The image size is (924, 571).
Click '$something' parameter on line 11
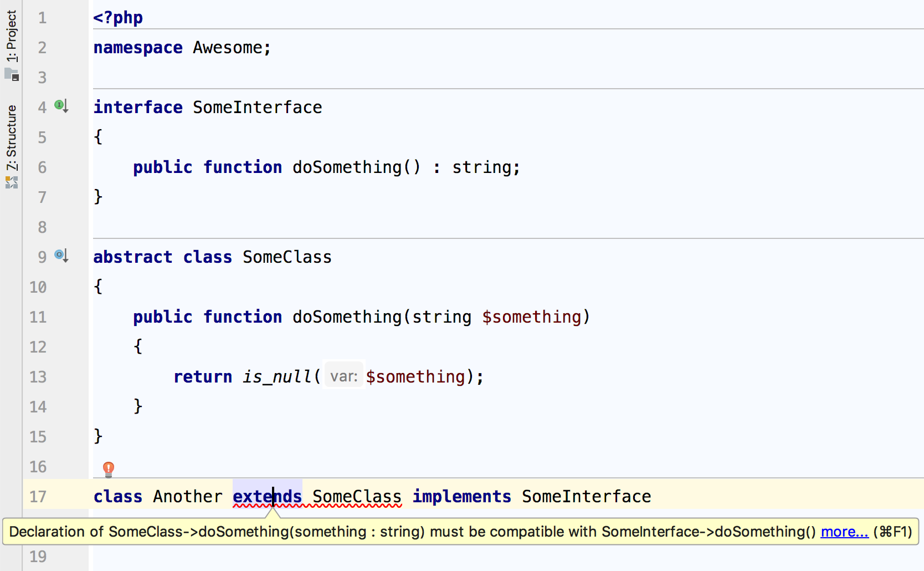(532, 317)
